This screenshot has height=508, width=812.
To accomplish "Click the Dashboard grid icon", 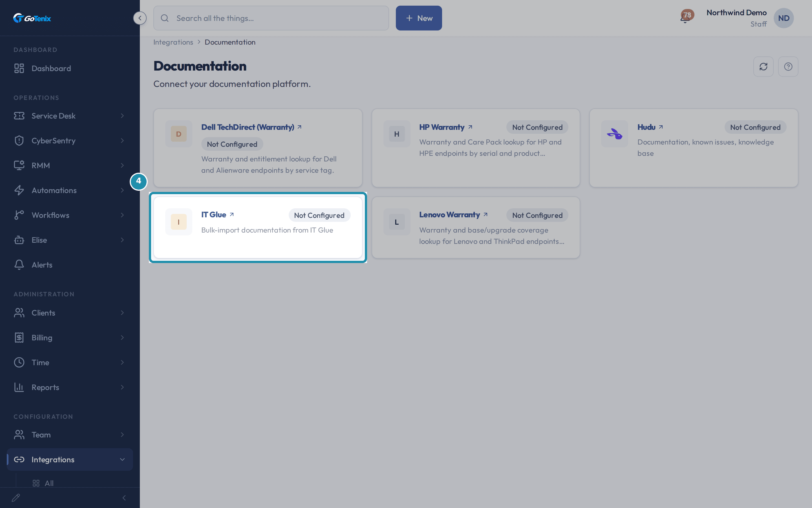I will [x=19, y=68].
